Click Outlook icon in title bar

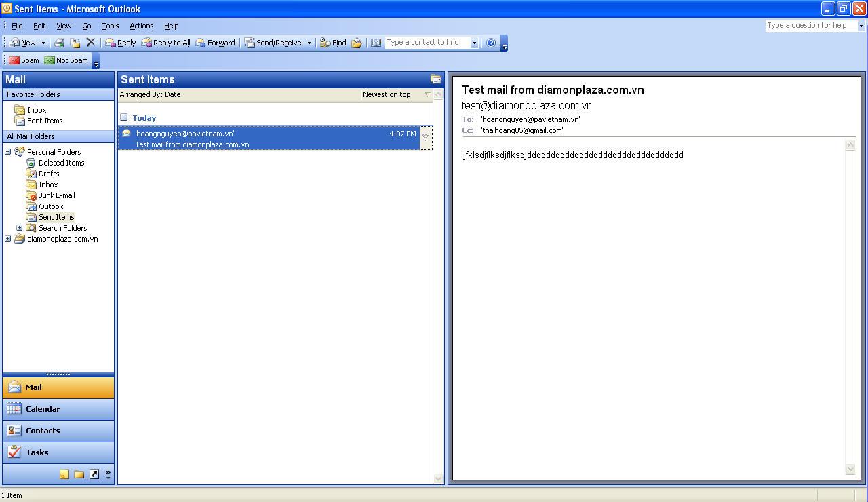(x=7, y=9)
